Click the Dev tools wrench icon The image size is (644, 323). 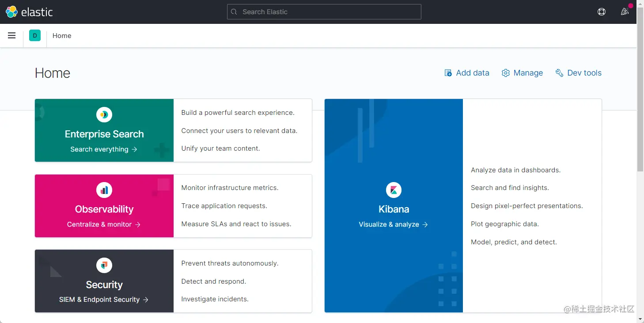point(559,73)
